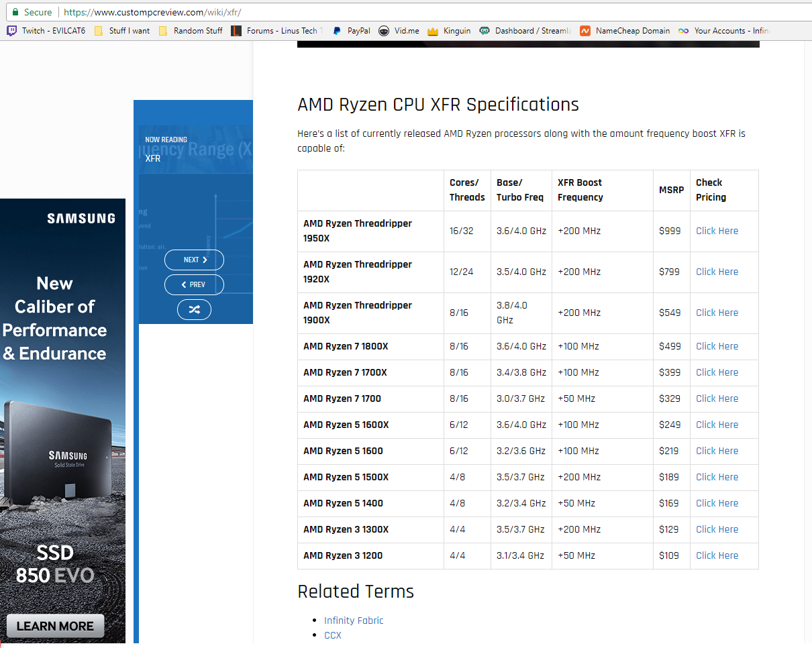Click the AMD Ryzen Threadripper 1950X row name
Image resolution: width=812 pixels, height=648 pixels.
pos(358,231)
